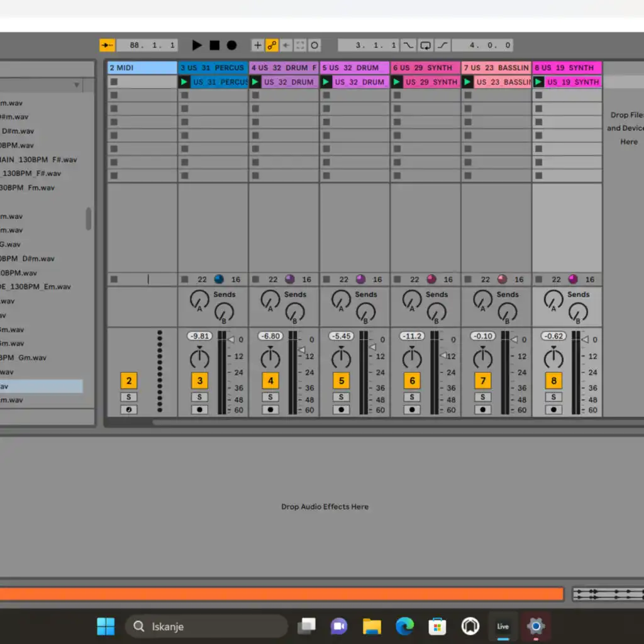Click the Iskanje search box on the taskbar
Viewport: 644px width, 644px height.
pyautogui.click(x=206, y=626)
